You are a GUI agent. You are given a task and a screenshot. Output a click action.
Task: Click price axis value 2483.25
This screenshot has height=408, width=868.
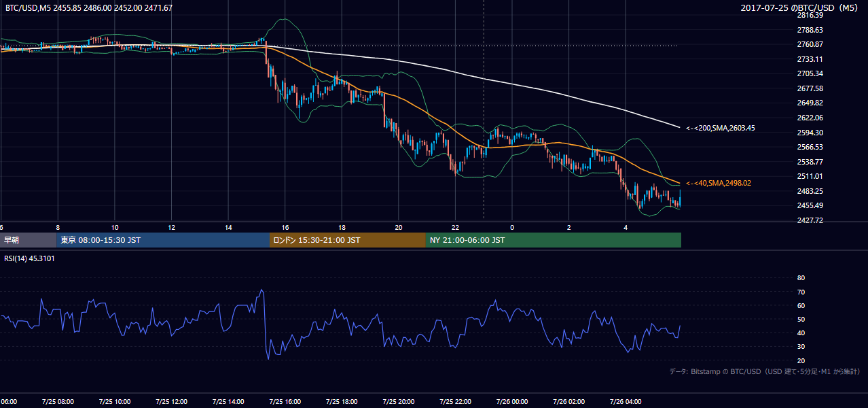(x=810, y=191)
